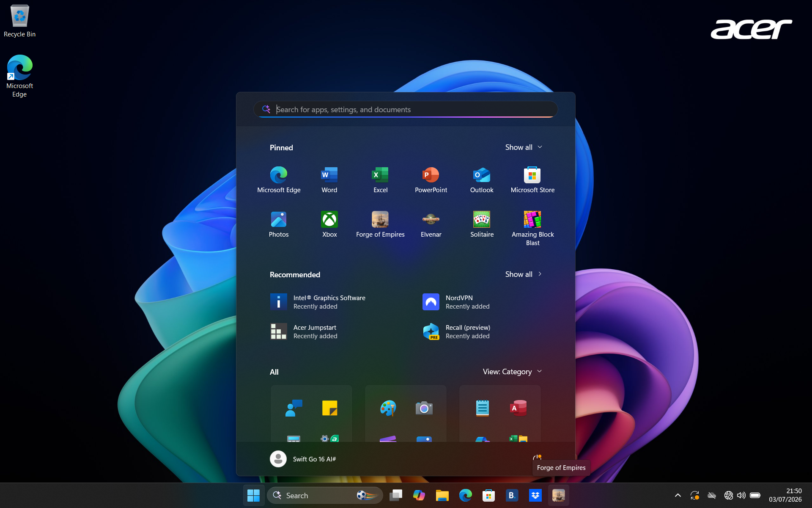
Task: Click the Task View taskbar icon
Action: click(395, 495)
